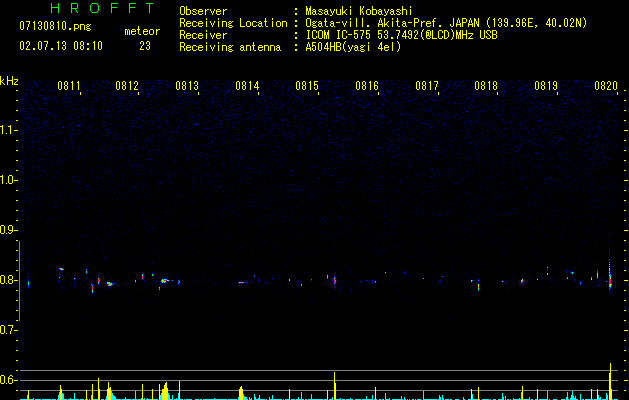This screenshot has width=629, height=400.
Task: Click the observer name Masayuki Kobayashi
Action: click(359, 11)
